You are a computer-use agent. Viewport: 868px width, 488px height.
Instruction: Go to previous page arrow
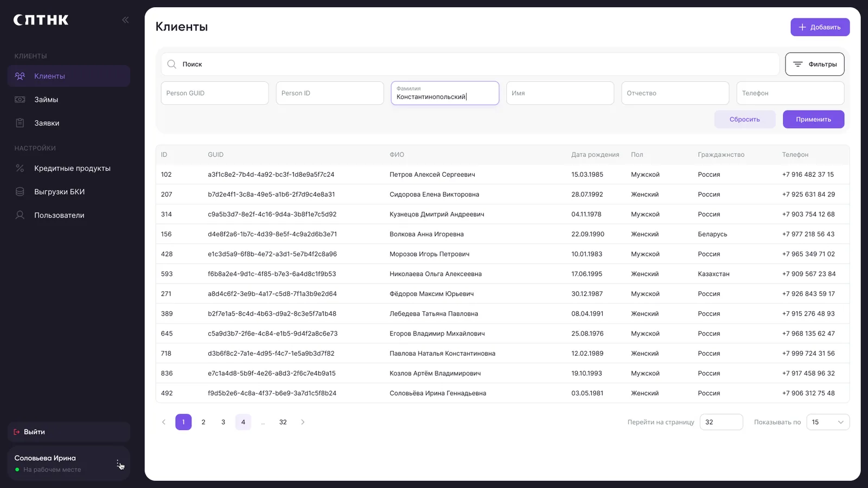pyautogui.click(x=164, y=422)
